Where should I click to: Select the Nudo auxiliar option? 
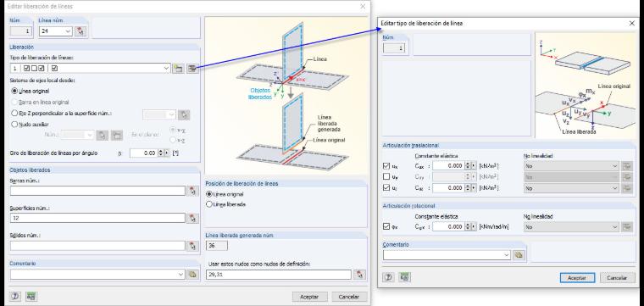14,124
